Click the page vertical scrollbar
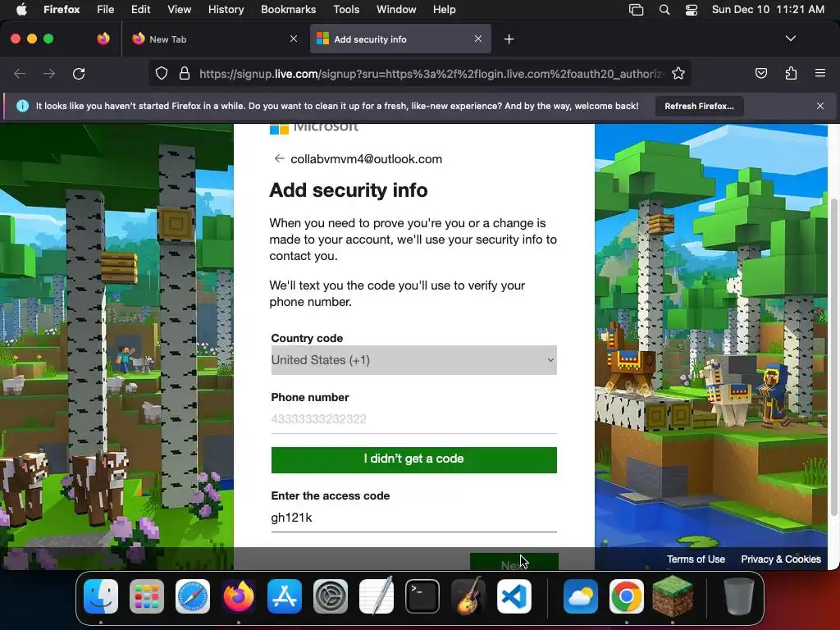The image size is (840, 630). tap(833, 356)
